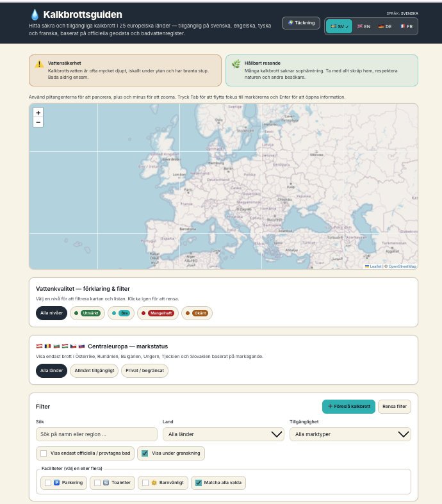This screenshot has width=442, height=504.
Task: Open the Land dropdown Alla länder
Action: click(x=224, y=434)
